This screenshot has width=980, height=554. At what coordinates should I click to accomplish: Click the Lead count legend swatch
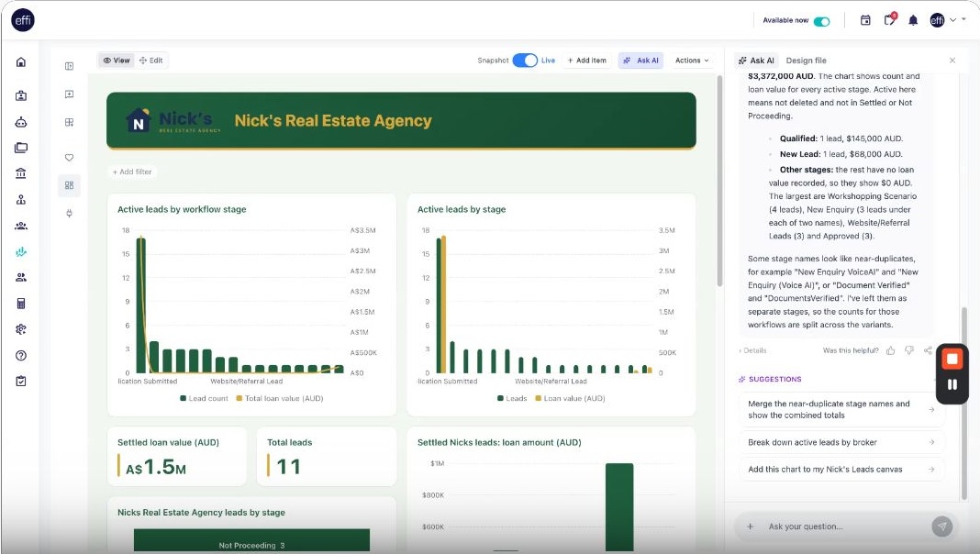(184, 398)
